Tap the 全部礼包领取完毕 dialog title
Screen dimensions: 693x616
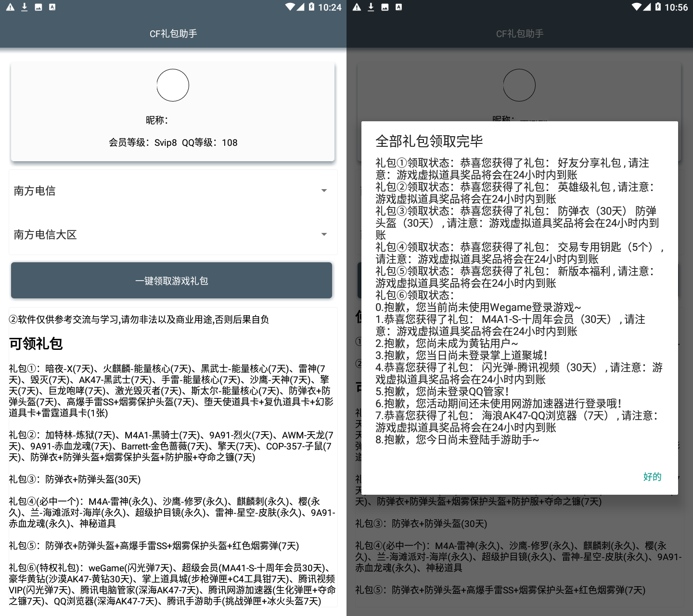tap(429, 141)
